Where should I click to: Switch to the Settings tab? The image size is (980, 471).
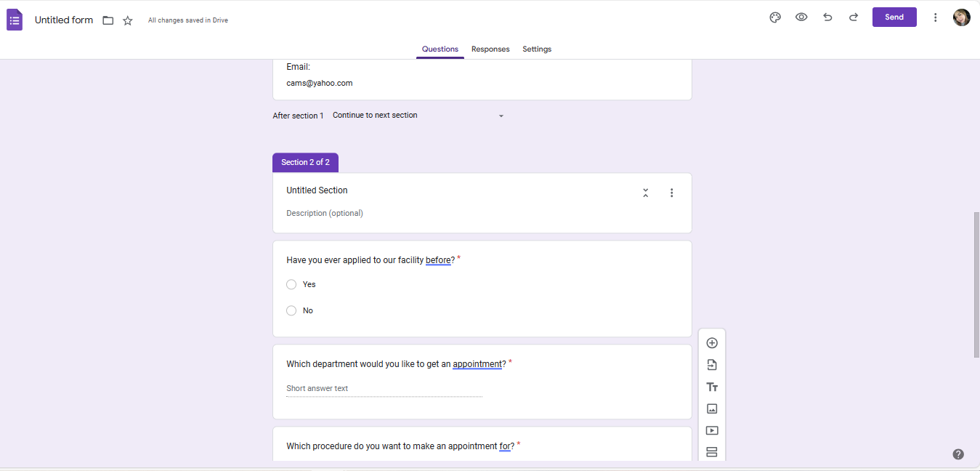[537, 49]
